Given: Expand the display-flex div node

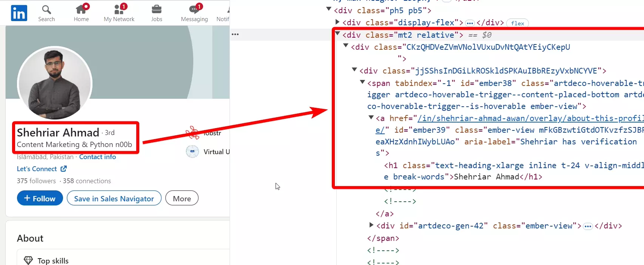Looking at the screenshot, I should 337,22.
